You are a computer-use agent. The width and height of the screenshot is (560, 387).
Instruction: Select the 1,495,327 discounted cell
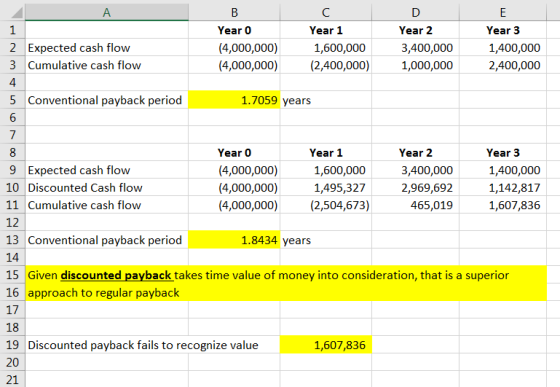click(326, 188)
